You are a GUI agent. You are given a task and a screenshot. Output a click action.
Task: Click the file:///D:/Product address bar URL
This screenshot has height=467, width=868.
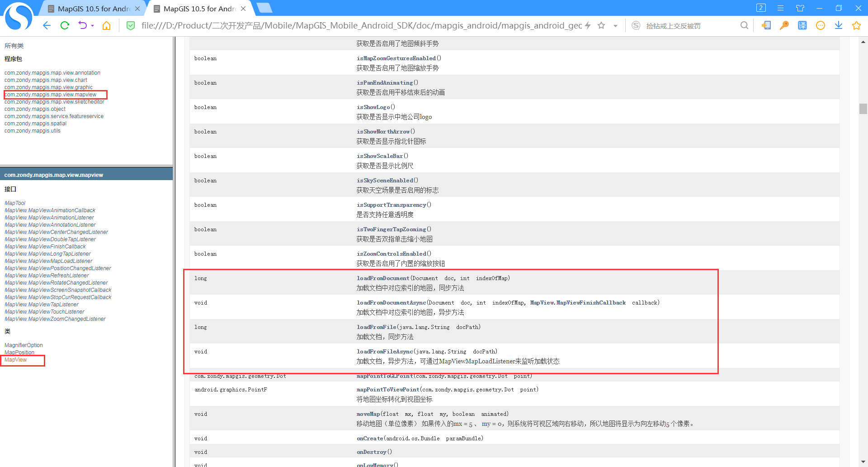362,26
